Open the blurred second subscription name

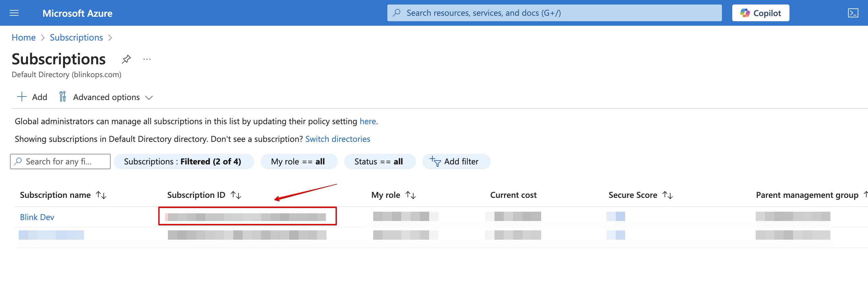pyautogui.click(x=51, y=235)
